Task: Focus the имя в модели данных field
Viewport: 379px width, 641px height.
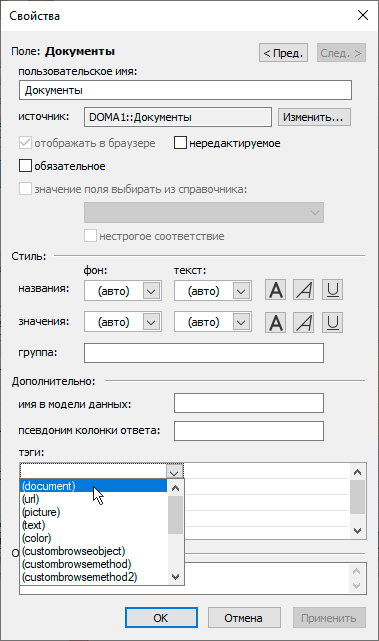Action: [x=249, y=403]
